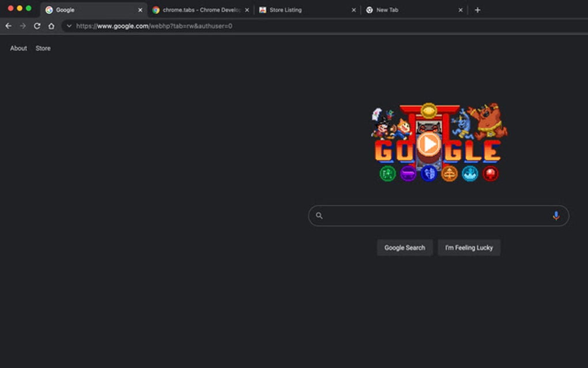588x368 pixels.
Task: Click the orange table tennis medal icon
Action: (x=449, y=174)
